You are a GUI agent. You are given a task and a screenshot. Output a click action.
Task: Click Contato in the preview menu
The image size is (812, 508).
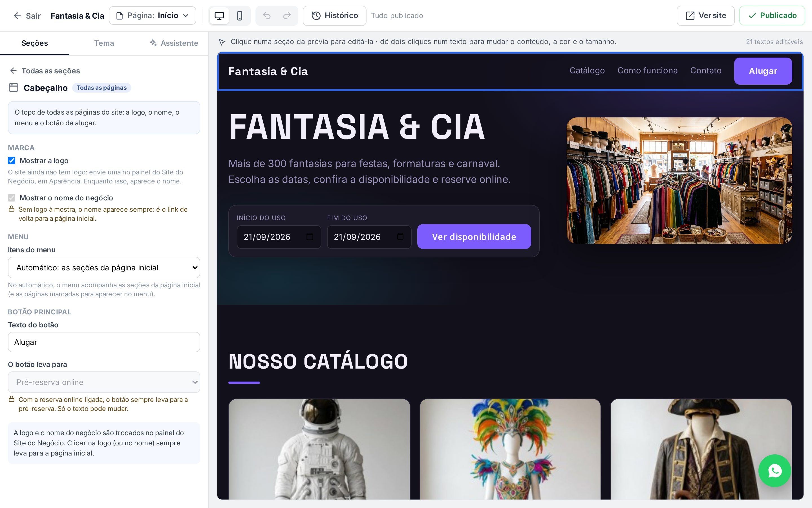pyautogui.click(x=706, y=71)
